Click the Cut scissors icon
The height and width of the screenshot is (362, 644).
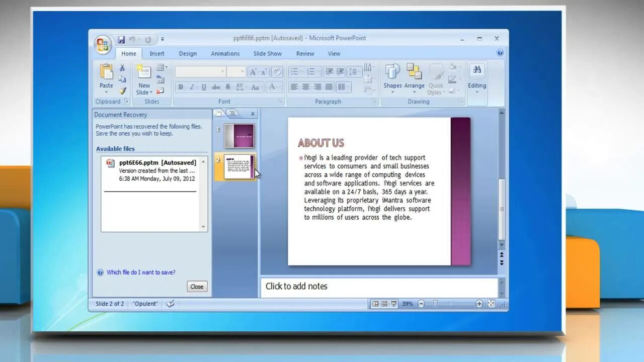pos(122,67)
